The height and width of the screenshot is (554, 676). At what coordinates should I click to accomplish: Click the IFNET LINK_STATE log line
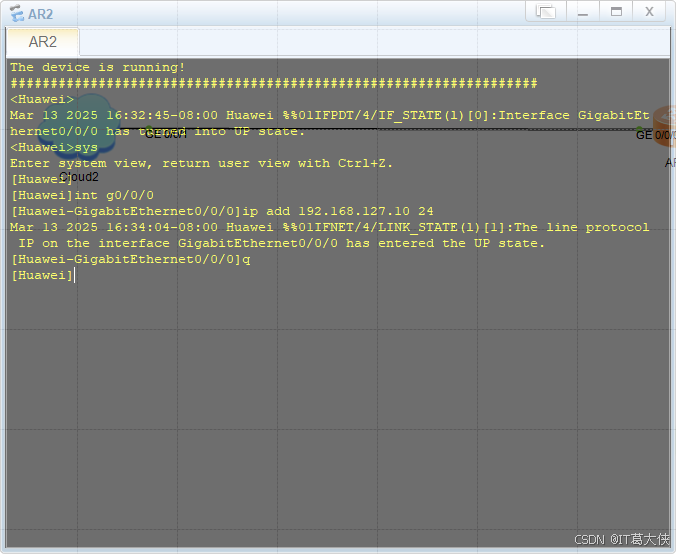click(x=330, y=227)
